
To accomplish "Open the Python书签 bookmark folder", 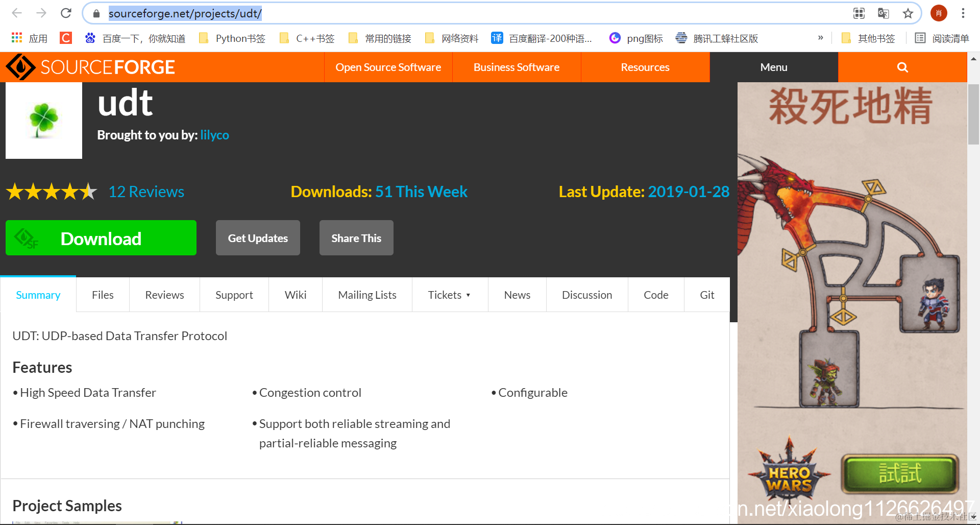I will point(232,38).
